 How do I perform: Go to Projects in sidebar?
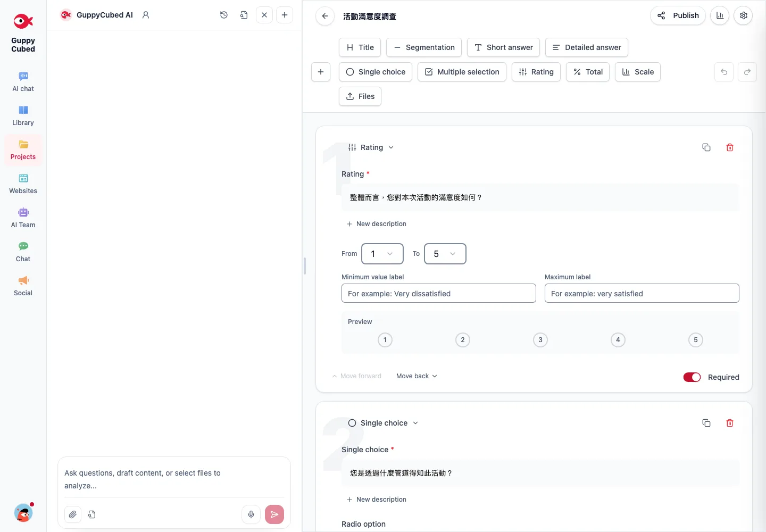pyautogui.click(x=23, y=150)
